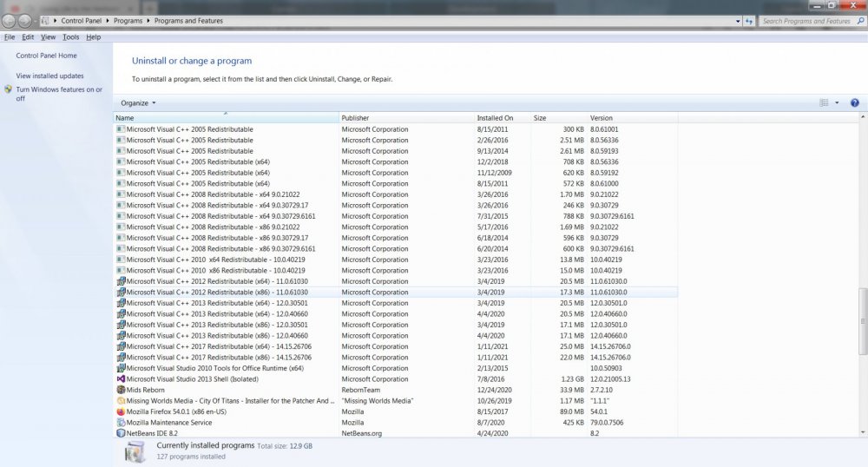Open the Edit menu

(28, 37)
